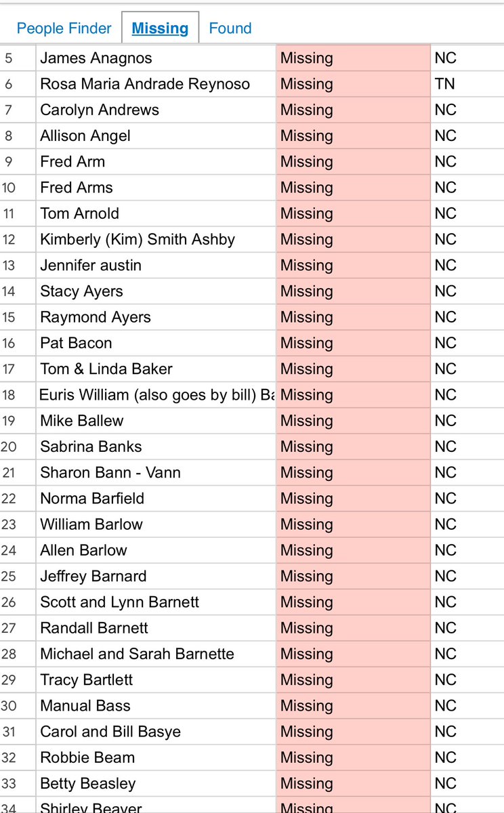504x813 pixels.
Task: Select the Sharon Bann - Vann cell
Action: click(110, 472)
